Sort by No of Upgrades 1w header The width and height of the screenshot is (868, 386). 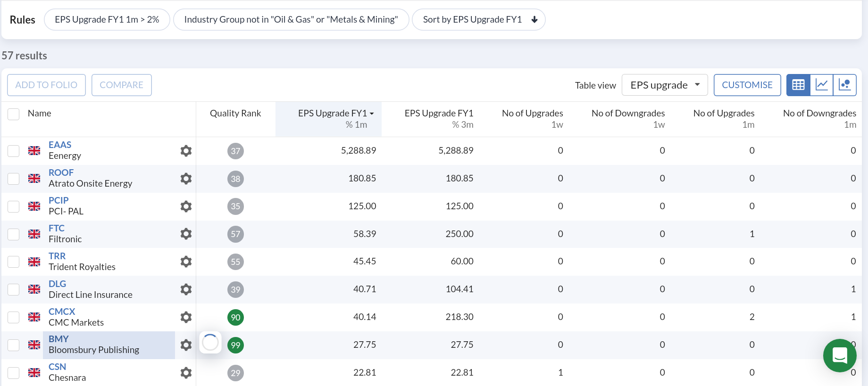533,119
